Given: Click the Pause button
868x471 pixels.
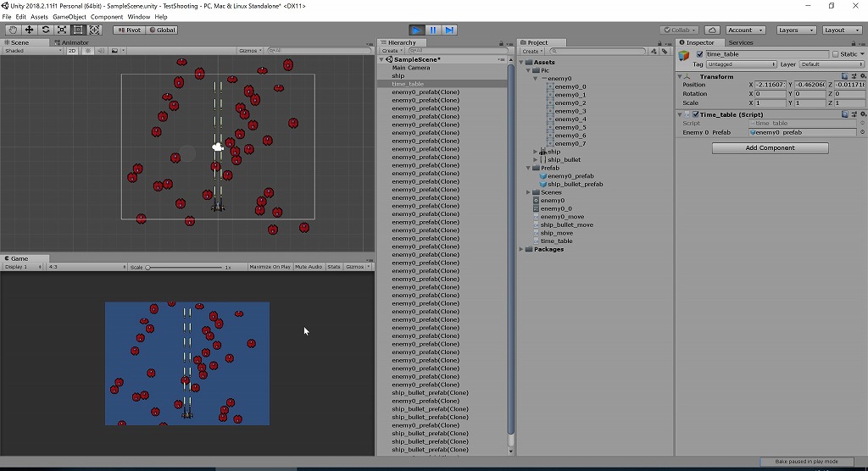Looking at the screenshot, I should click(x=433, y=30).
